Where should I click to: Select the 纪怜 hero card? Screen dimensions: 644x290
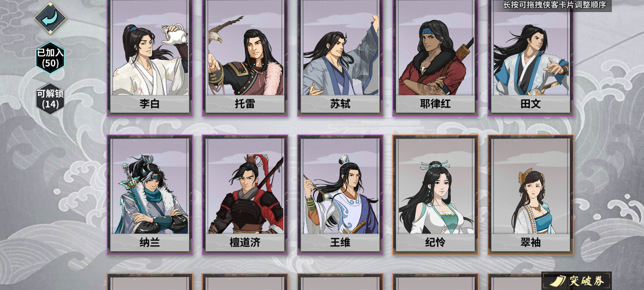tap(436, 195)
